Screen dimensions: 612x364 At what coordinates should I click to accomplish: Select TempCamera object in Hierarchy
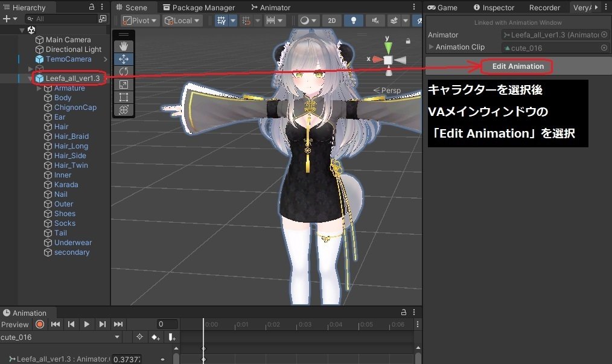tap(68, 59)
